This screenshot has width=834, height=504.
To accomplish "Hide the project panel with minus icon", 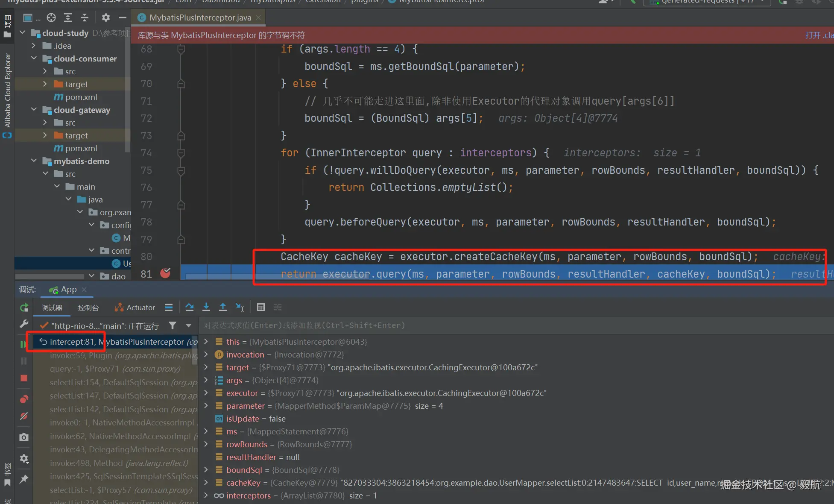I will point(123,18).
